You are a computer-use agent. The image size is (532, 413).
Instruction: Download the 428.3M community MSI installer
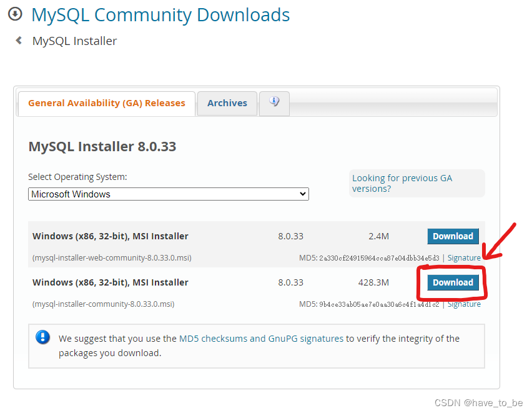453,282
